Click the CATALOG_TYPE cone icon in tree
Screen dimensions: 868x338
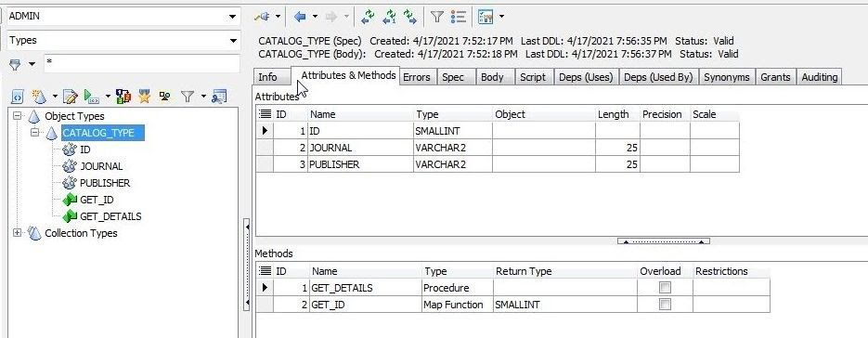tap(51, 133)
